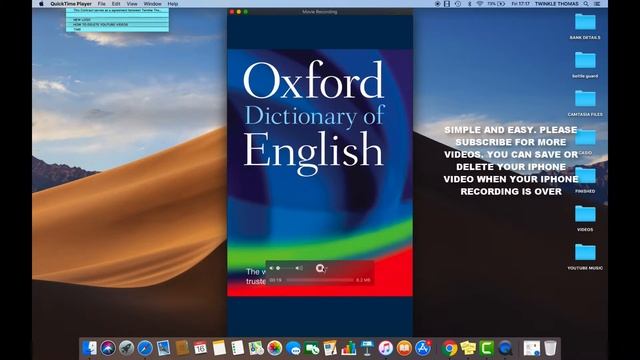The width and height of the screenshot is (640, 360).
Task: Open iBooks from the Dock
Action: (404, 348)
